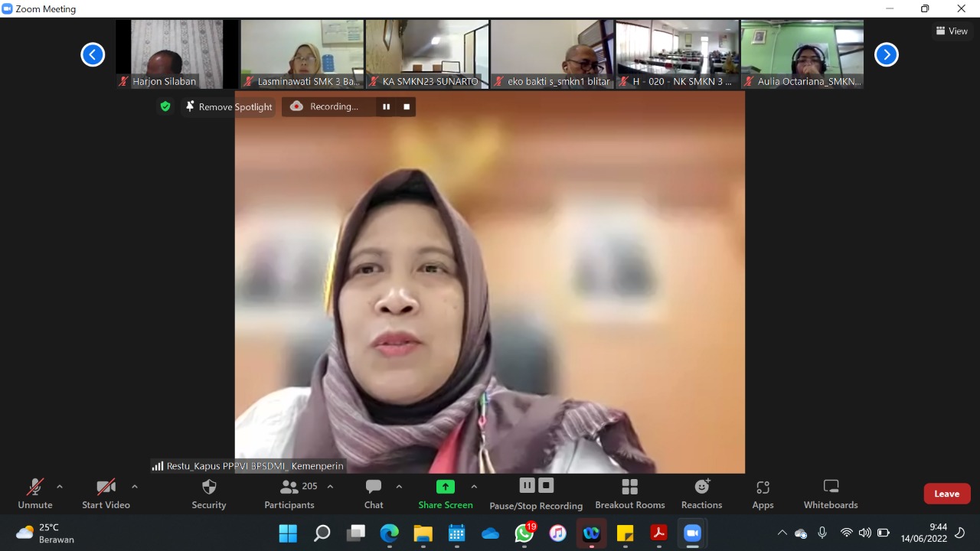Unmute the microphone
The width and height of the screenshot is (980, 551).
point(35,494)
